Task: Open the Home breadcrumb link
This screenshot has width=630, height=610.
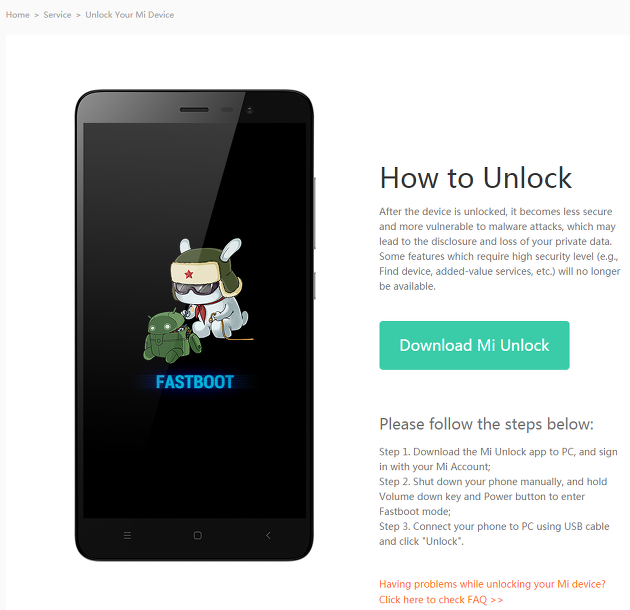Action: tap(18, 15)
